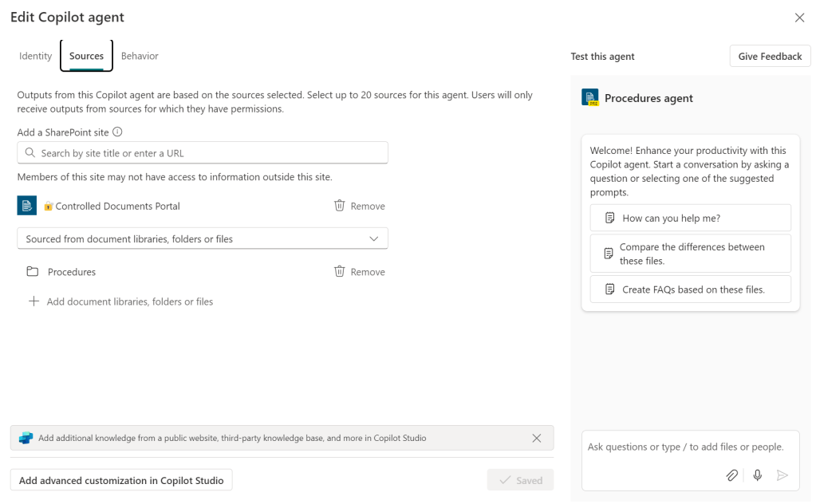Click the paperclip attach icon in chat
Viewport: 816px width, 504px height.
click(731, 475)
